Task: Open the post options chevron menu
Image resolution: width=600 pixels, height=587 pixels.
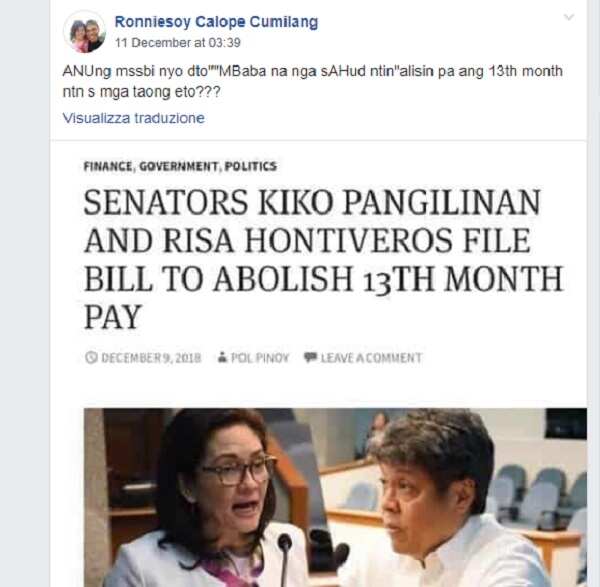Action: 569,17
